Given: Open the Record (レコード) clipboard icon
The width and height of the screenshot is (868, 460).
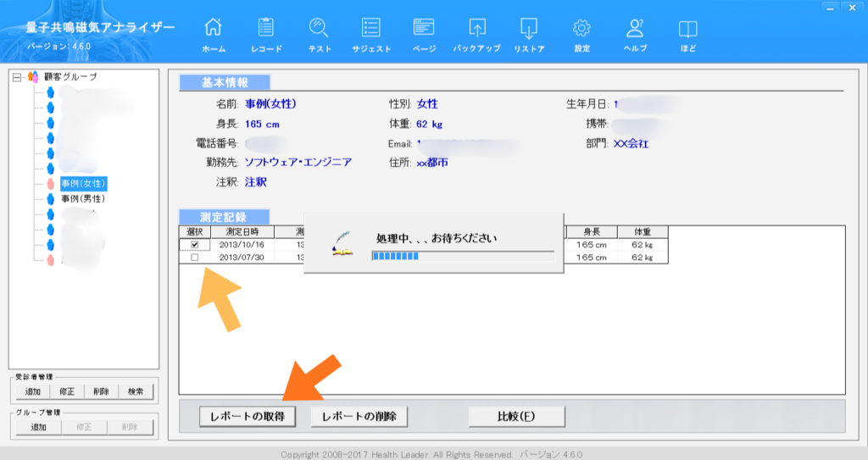Looking at the screenshot, I should pyautogui.click(x=266, y=29).
